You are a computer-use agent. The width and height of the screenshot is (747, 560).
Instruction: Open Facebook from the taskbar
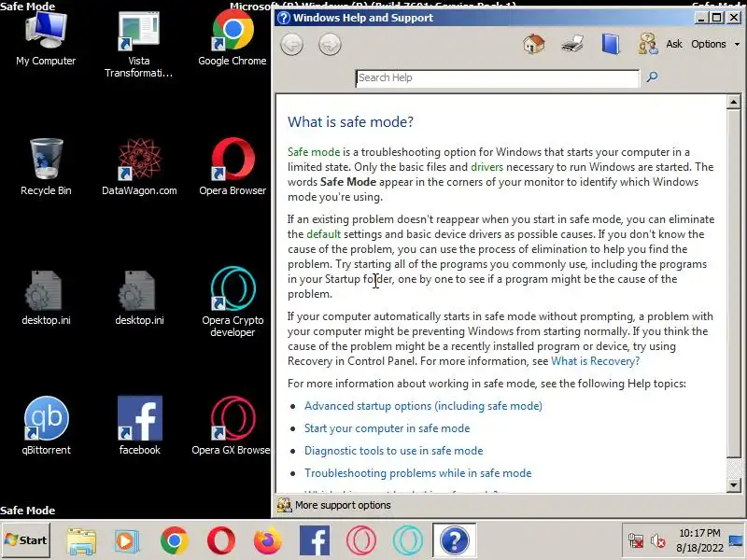pos(315,541)
